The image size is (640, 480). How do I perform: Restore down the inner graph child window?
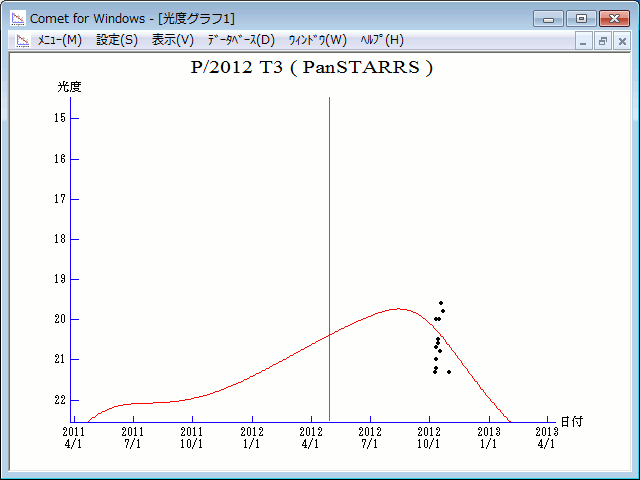[x=603, y=41]
